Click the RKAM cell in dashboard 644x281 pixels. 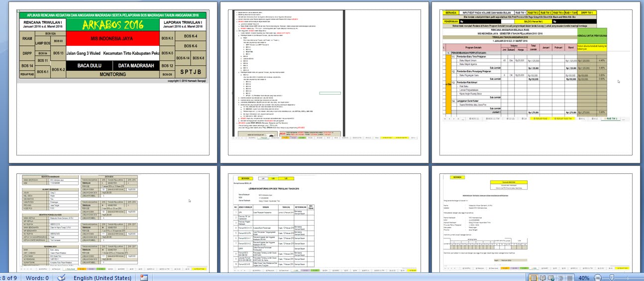[x=27, y=38]
